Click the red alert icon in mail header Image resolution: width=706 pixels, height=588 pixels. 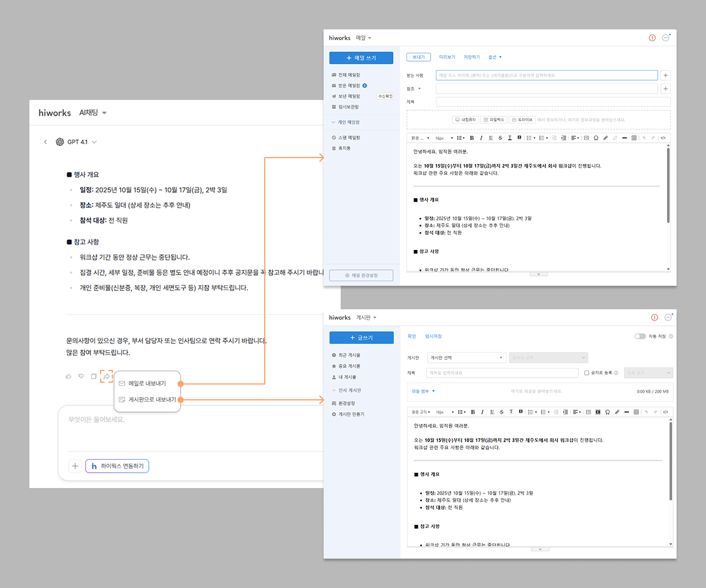click(652, 38)
